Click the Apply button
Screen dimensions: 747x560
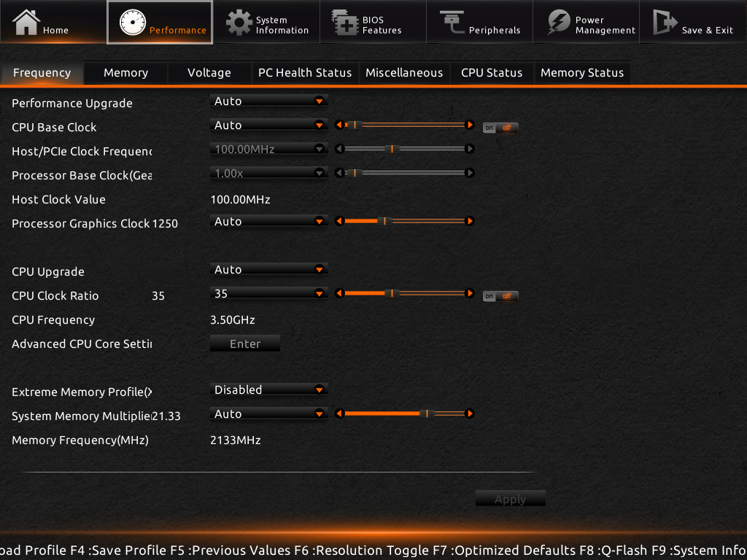click(x=510, y=499)
